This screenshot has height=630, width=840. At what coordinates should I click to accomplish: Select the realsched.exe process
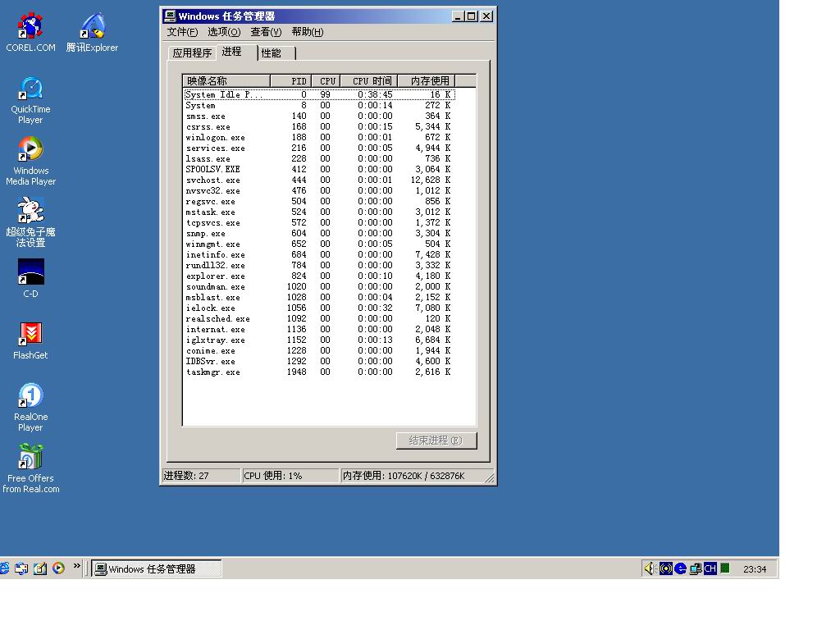coord(319,319)
